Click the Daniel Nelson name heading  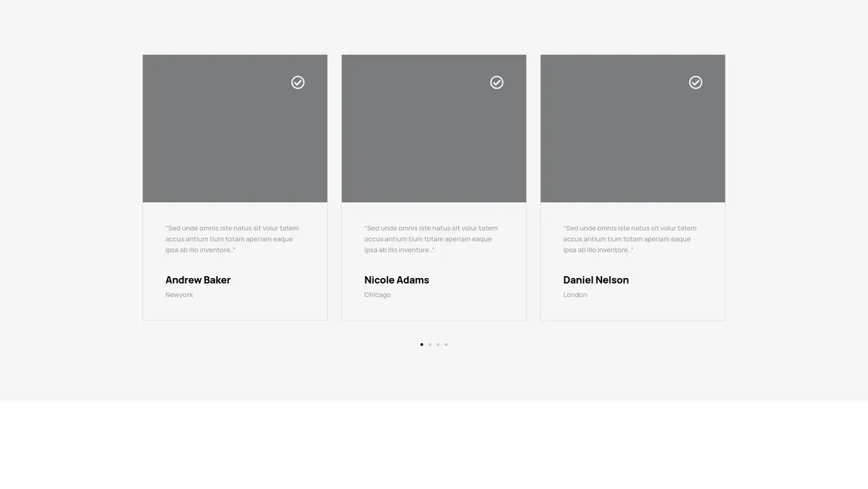(x=595, y=280)
